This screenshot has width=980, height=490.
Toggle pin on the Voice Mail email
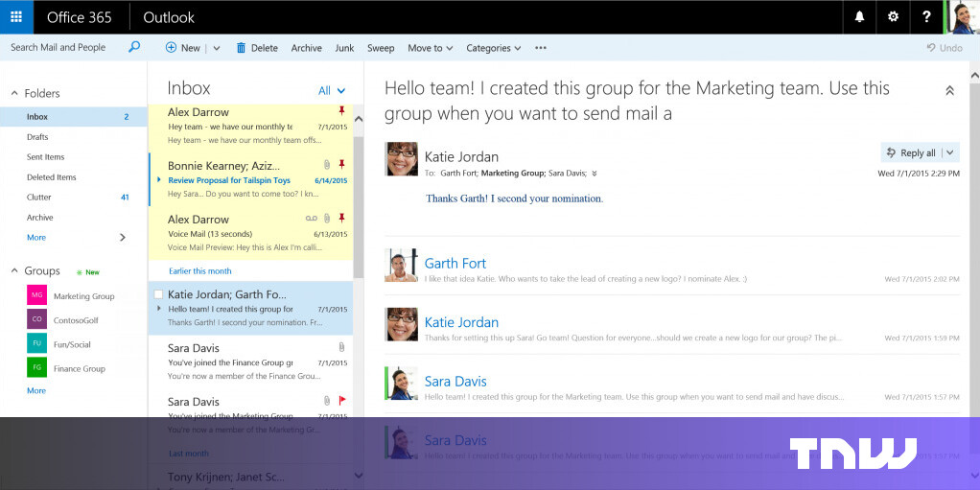click(x=341, y=218)
